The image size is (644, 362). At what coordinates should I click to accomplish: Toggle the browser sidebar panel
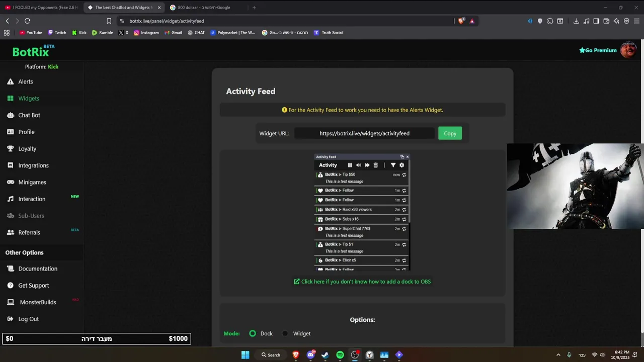pos(596,21)
